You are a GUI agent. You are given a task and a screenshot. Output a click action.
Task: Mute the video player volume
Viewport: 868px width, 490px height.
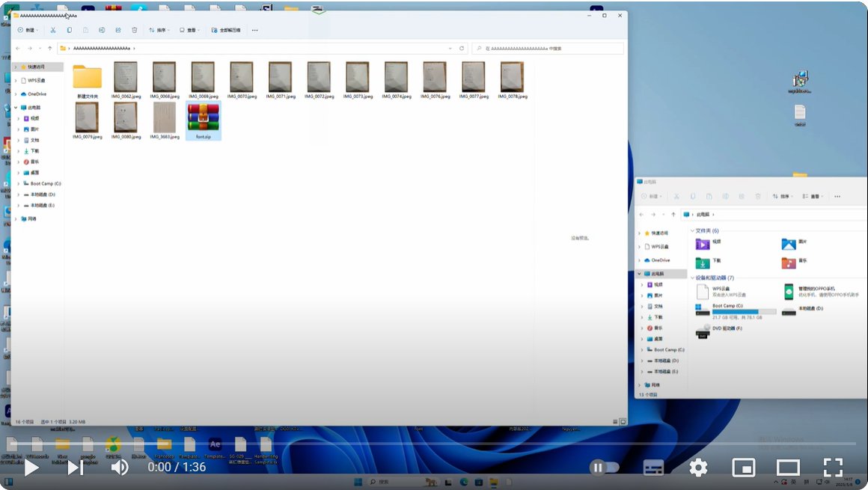pos(120,468)
